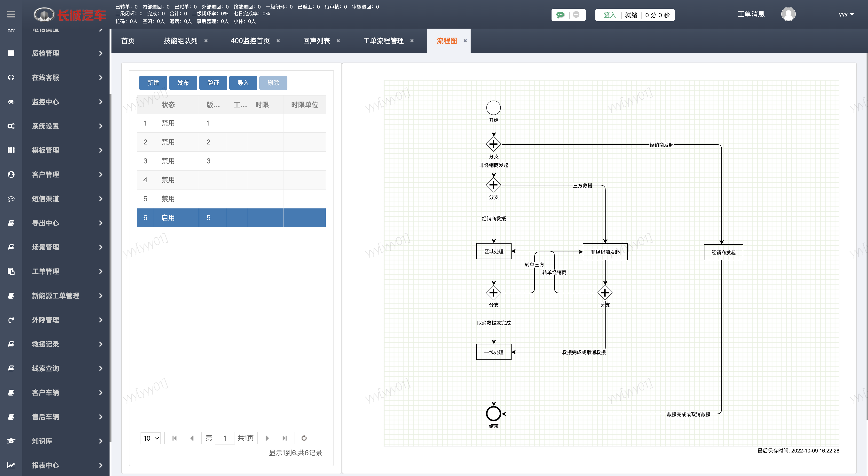Click the 客户管理 person icon
Screen dimensions: 868x476
point(11,174)
